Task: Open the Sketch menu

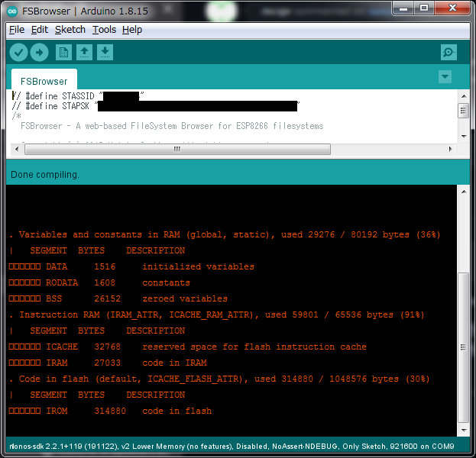Action: [70, 30]
